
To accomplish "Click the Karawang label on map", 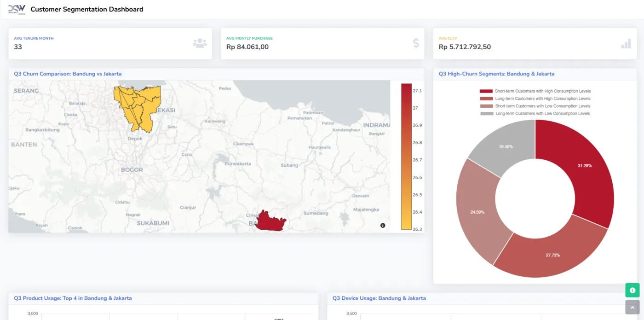I will pyautogui.click(x=214, y=121).
